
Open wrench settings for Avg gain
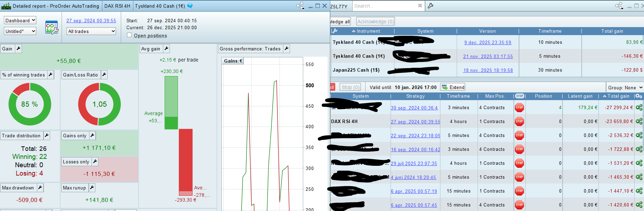pos(166,49)
